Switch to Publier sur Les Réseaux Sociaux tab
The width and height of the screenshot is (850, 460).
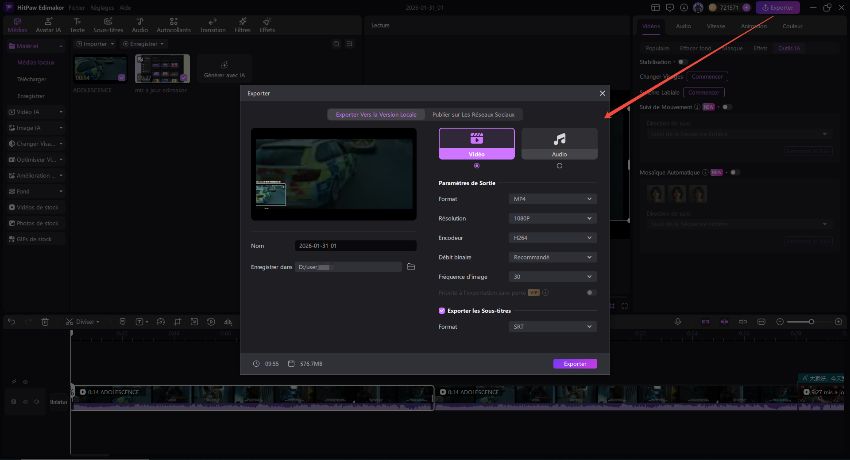pyautogui.click(x=473, y=114)
